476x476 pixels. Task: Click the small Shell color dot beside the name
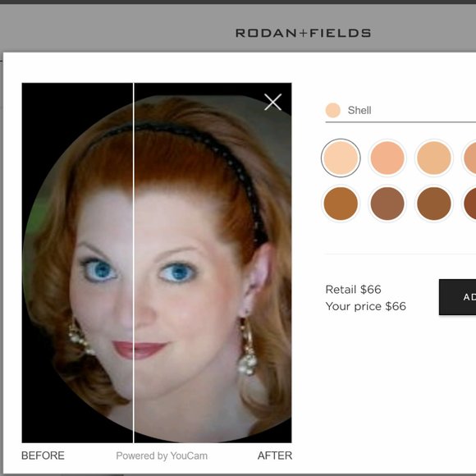point(332,110)
